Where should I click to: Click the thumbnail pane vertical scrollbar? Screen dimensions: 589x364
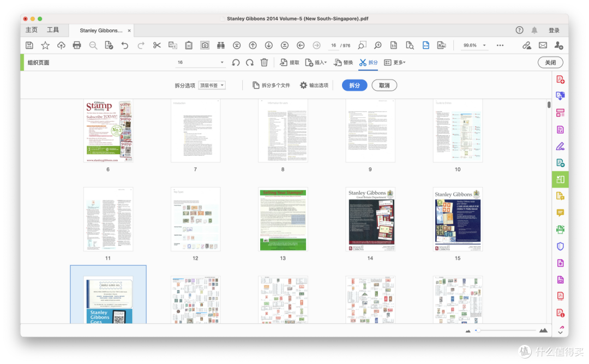(x=549, y=105)
